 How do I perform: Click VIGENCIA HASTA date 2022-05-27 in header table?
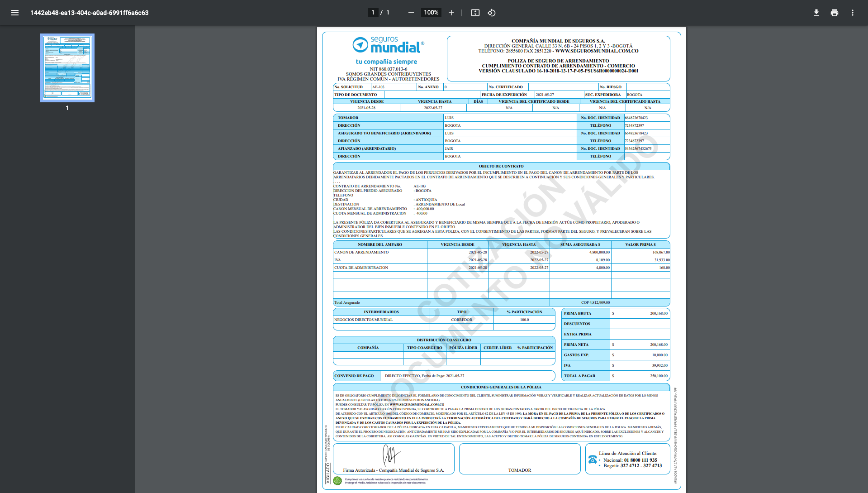[x=433, y=108]
